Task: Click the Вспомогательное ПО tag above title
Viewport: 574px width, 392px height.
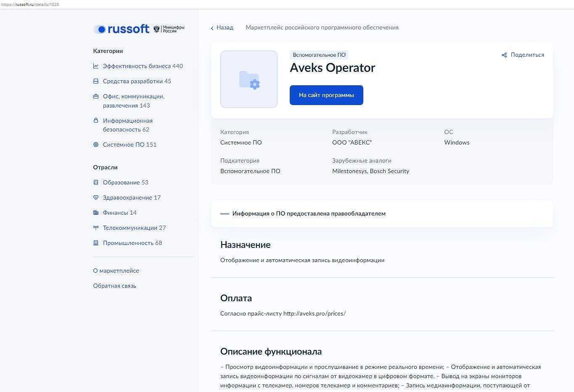Action: click(319, 55)
